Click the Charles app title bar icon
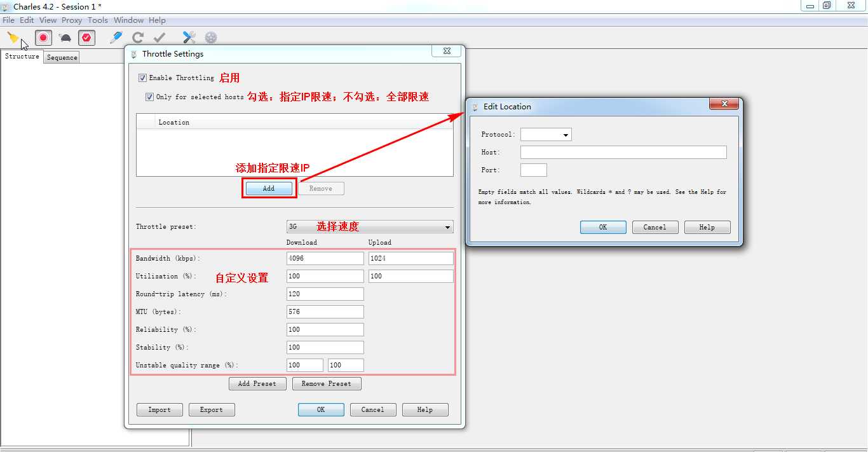The height and width of the screenshot is (452, 868). tap(6, 6)
